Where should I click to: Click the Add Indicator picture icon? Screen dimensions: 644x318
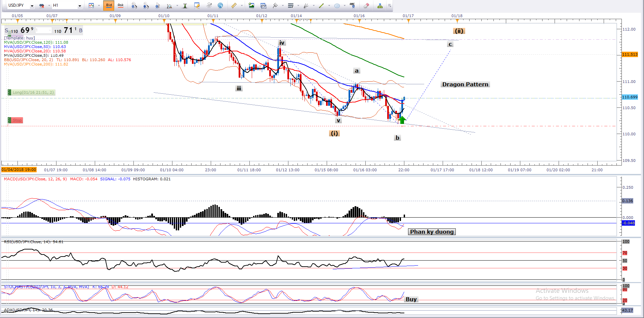point(251,5)
